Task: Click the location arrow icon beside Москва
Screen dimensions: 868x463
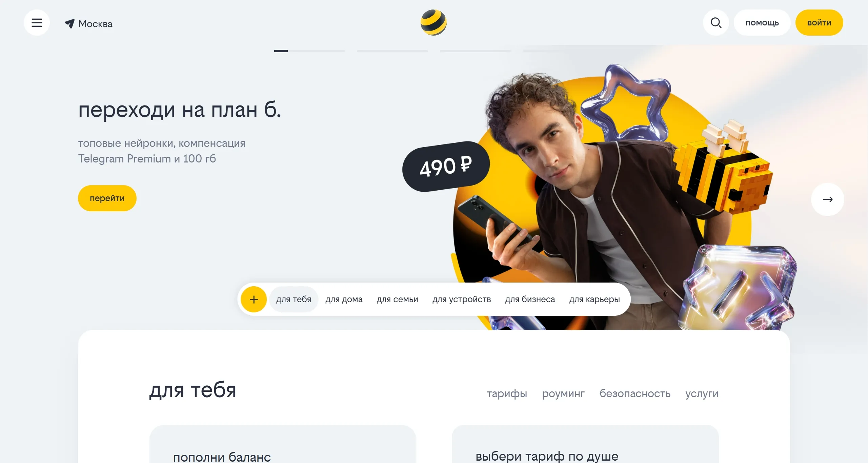Action: pyautogui.click(x=70, y=23)
